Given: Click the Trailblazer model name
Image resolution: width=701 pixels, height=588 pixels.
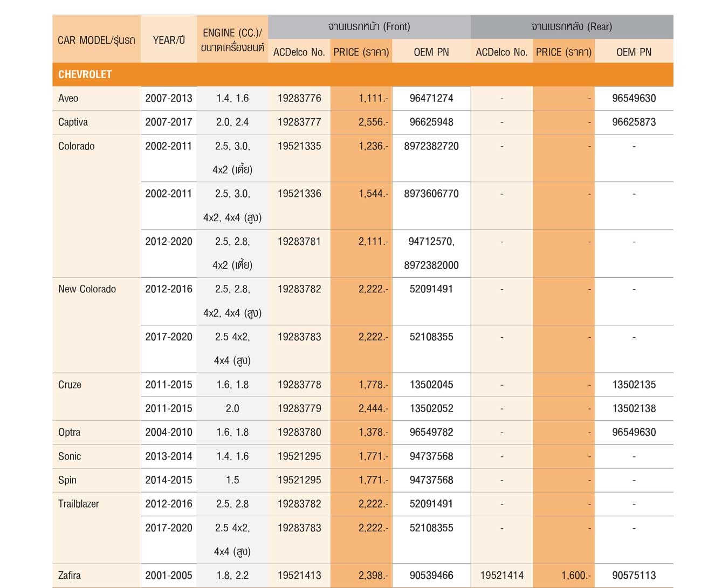Looking at the screenshot, I should (x=79, y=504).
